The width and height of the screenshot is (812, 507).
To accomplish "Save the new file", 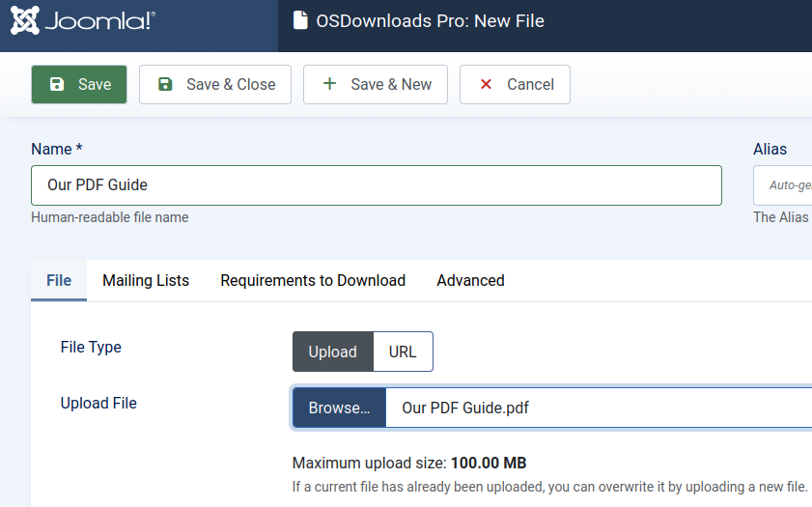I will [79, 84].
